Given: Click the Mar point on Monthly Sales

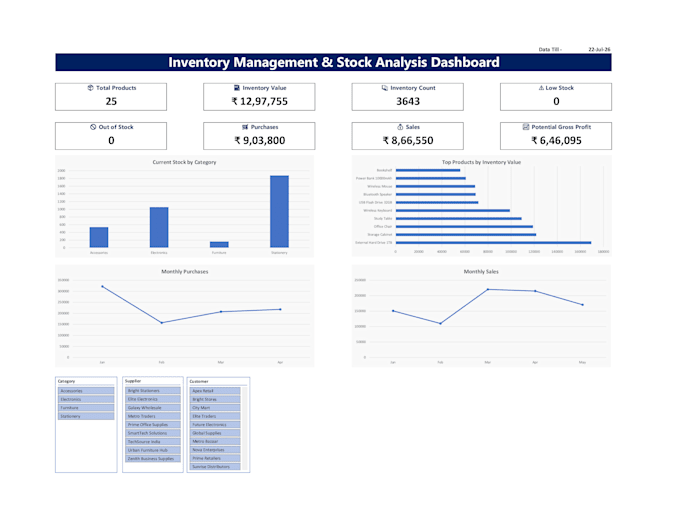Looking at the screenshot, I should pyautogui.click(x=488, y=289).
